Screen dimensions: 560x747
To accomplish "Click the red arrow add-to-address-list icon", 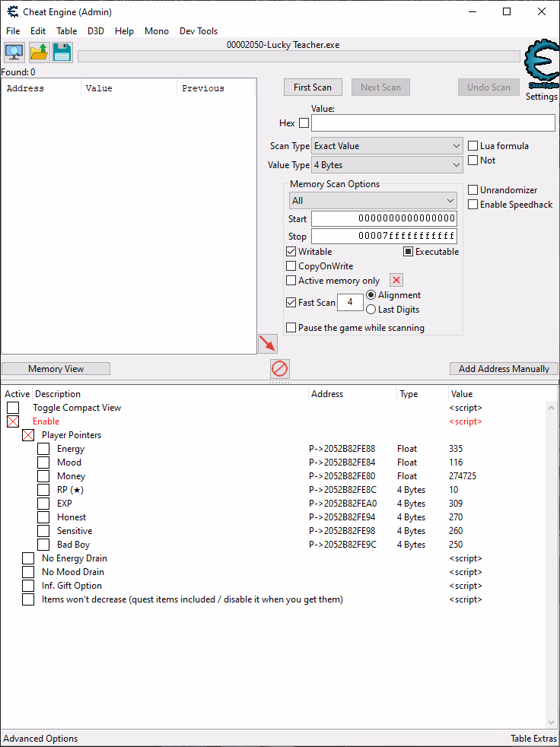I will 267,343.
